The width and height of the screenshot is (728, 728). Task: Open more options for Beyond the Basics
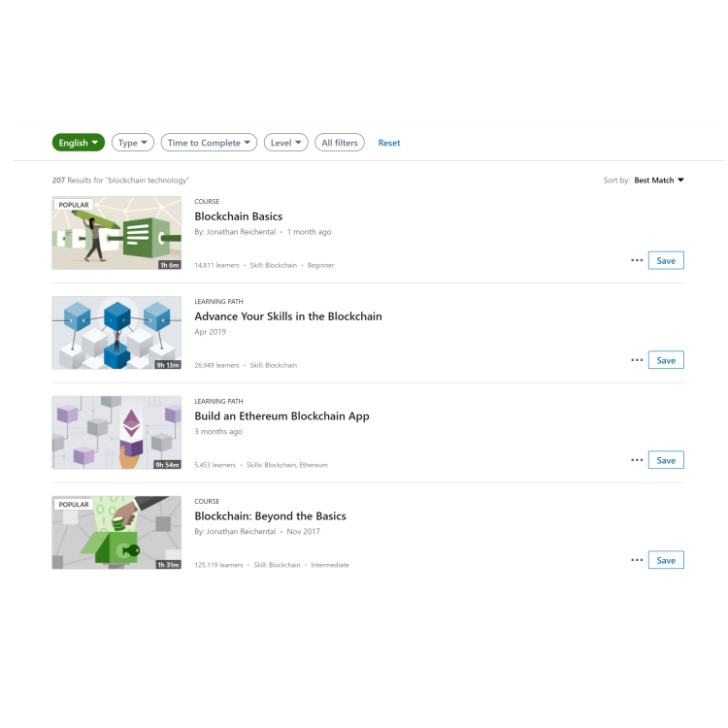(x=637, y=560)
